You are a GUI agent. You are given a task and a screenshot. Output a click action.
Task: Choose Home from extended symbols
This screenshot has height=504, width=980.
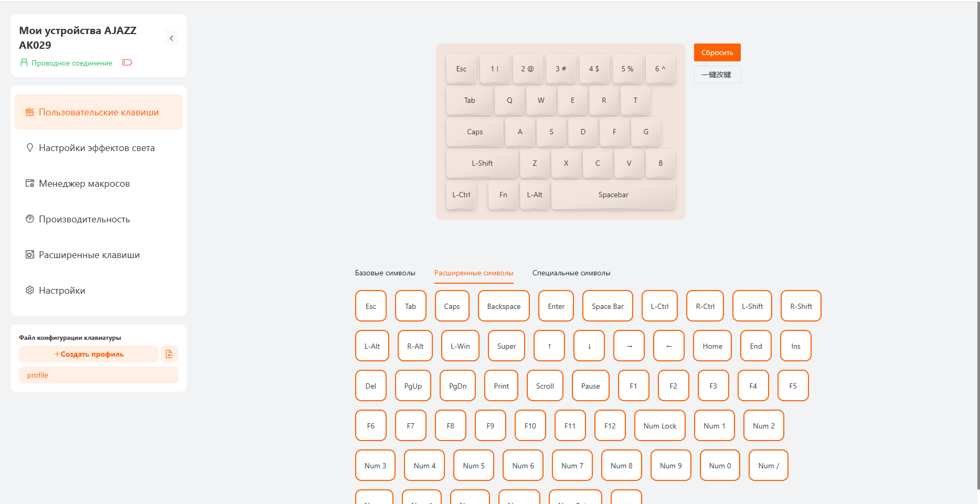pyautogui.click(x=712, y=346)
